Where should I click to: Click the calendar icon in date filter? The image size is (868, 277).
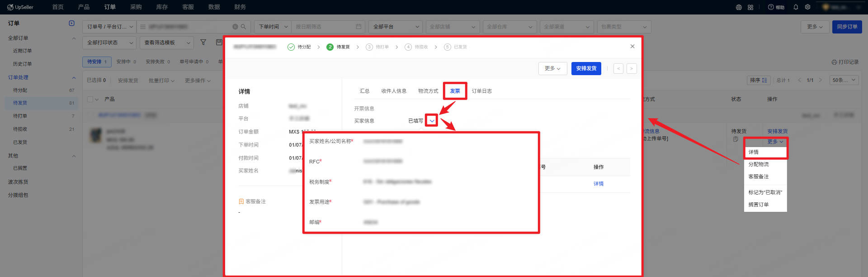coord(359,27)
